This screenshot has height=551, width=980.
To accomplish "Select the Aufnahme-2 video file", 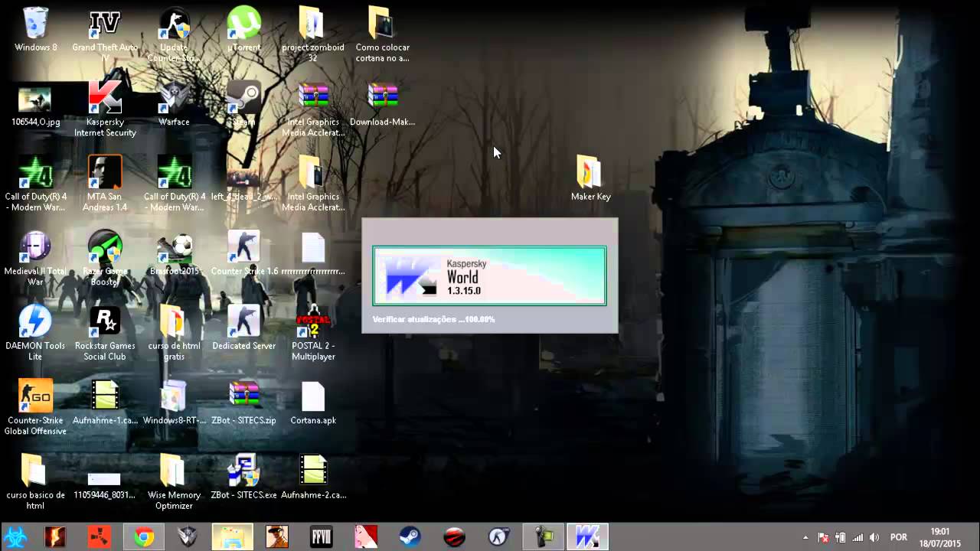I will [x=313, y=471].
